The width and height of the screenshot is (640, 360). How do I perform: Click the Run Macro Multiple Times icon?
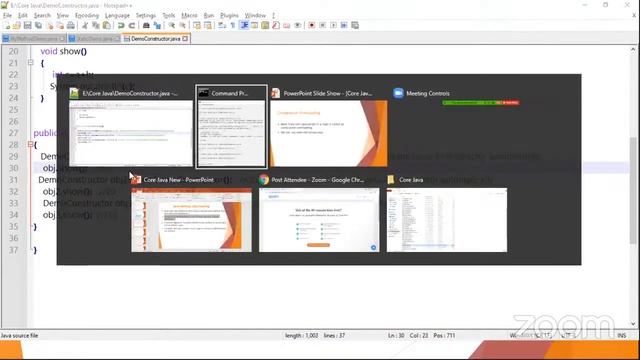click(x=344, y=25)
